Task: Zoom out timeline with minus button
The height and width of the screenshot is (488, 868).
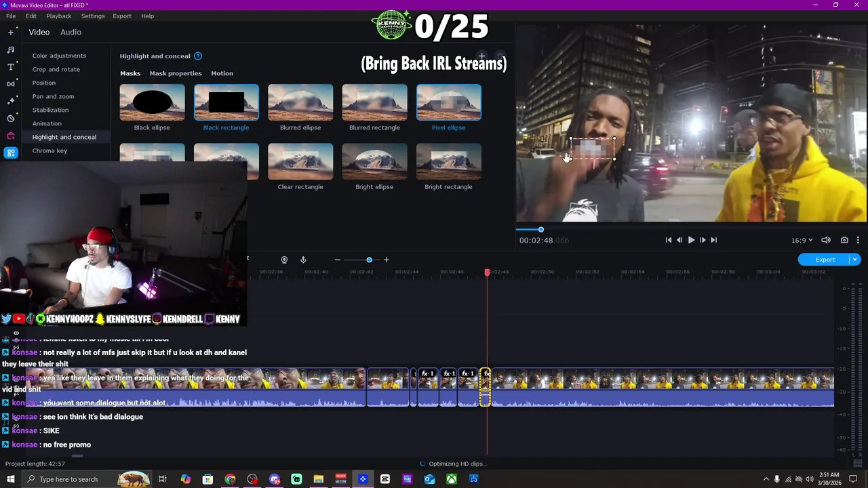Action: coord(337,260)
